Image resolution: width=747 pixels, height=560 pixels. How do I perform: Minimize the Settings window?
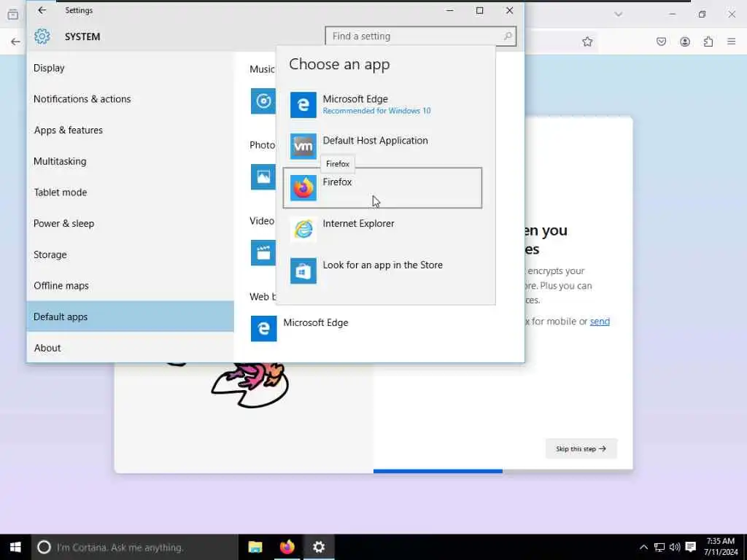[x=449, y=10]
